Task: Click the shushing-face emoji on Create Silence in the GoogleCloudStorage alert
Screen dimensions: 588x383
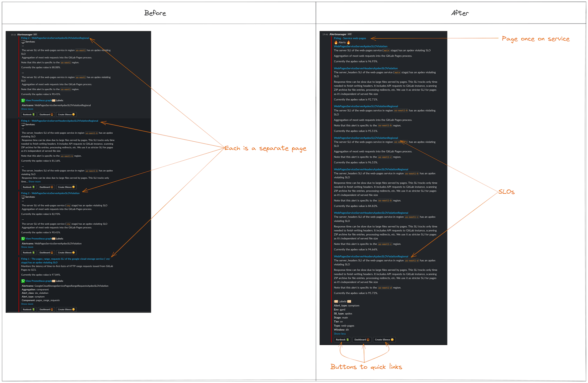Action: pos(73,310)
